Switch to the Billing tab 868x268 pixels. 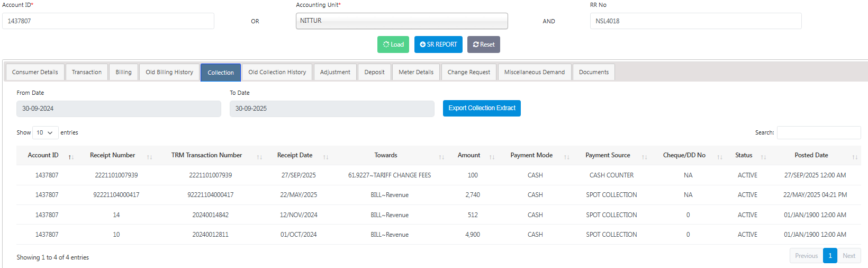(123, 72)
